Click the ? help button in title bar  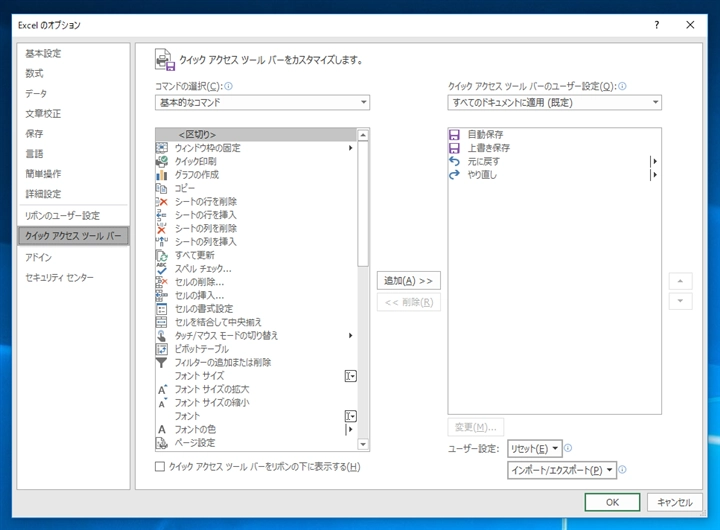pyautogui.click(x=657, y=25)
